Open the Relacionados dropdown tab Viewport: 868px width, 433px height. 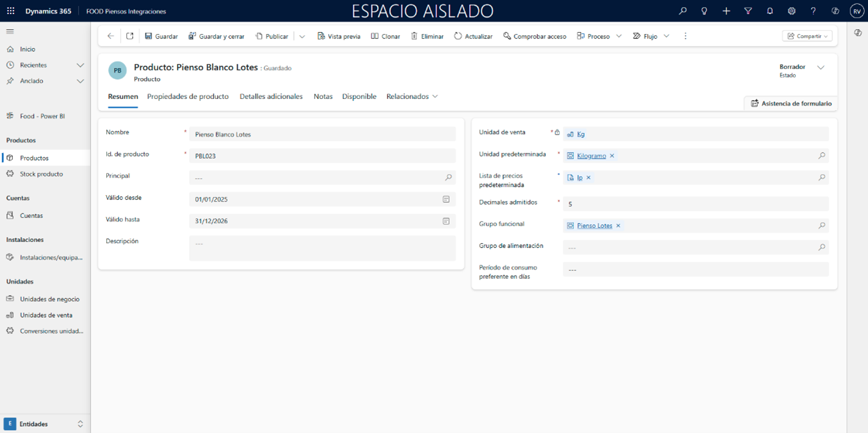[x=412, y=97]
